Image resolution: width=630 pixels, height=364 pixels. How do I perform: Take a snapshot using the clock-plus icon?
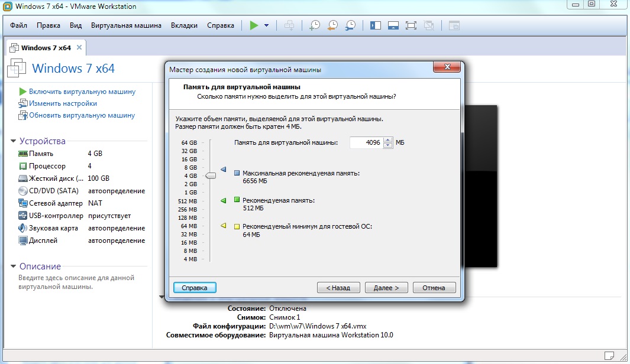coord(315,25)
